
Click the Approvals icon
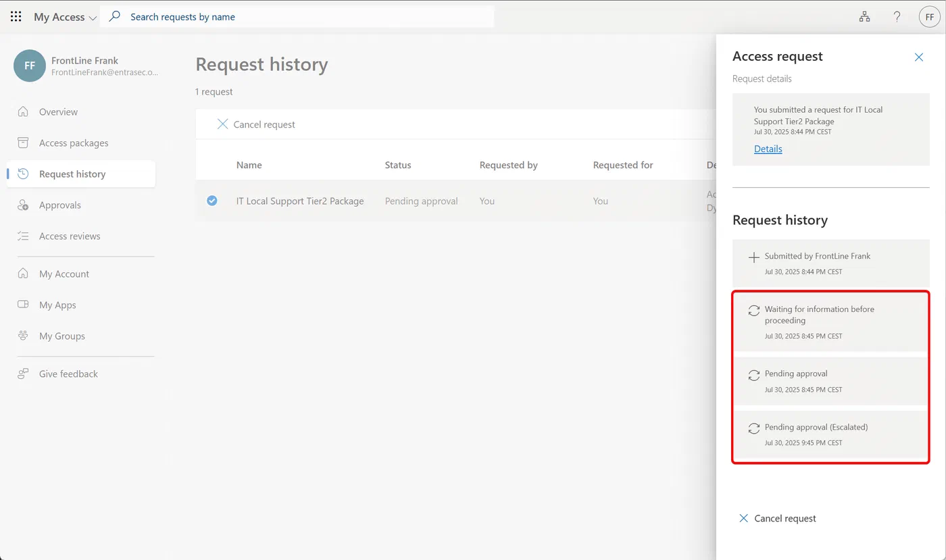(23, 205)
